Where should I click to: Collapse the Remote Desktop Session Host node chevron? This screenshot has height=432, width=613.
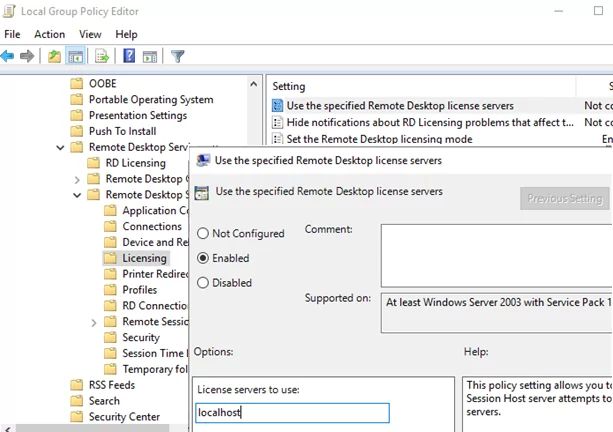pos(77,195)
